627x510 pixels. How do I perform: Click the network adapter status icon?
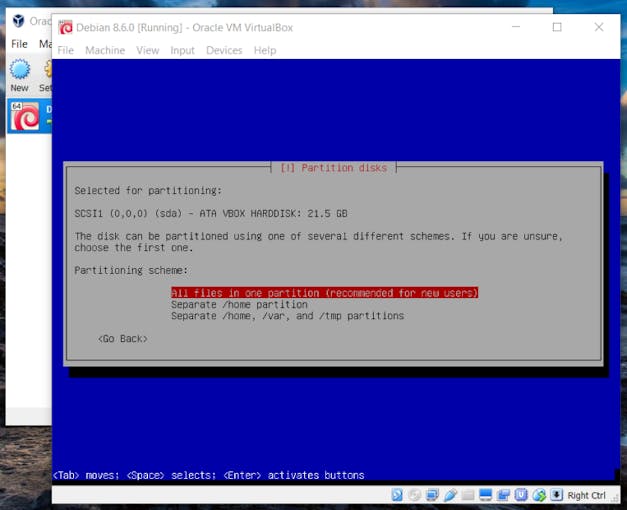point(432,495)
